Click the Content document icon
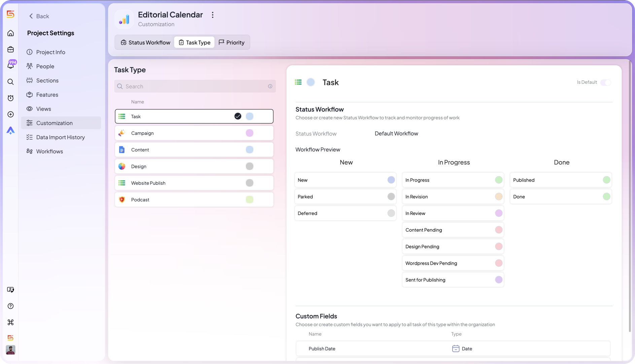 pyautogui.click(x=122, y=150)
